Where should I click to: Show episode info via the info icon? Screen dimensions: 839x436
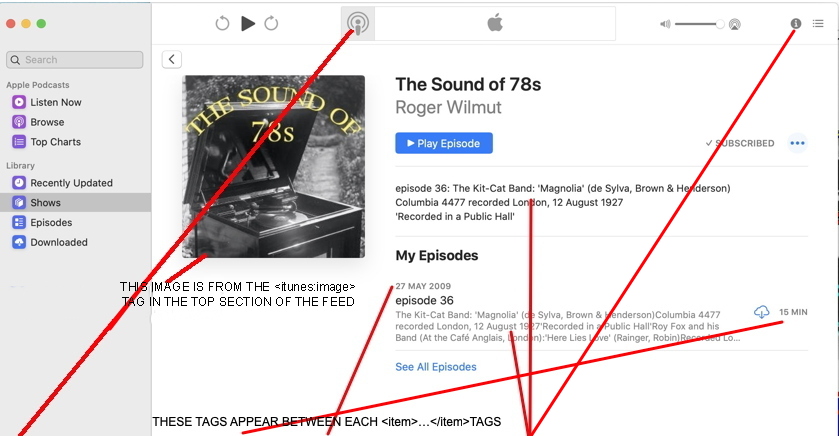pos(796,24)
